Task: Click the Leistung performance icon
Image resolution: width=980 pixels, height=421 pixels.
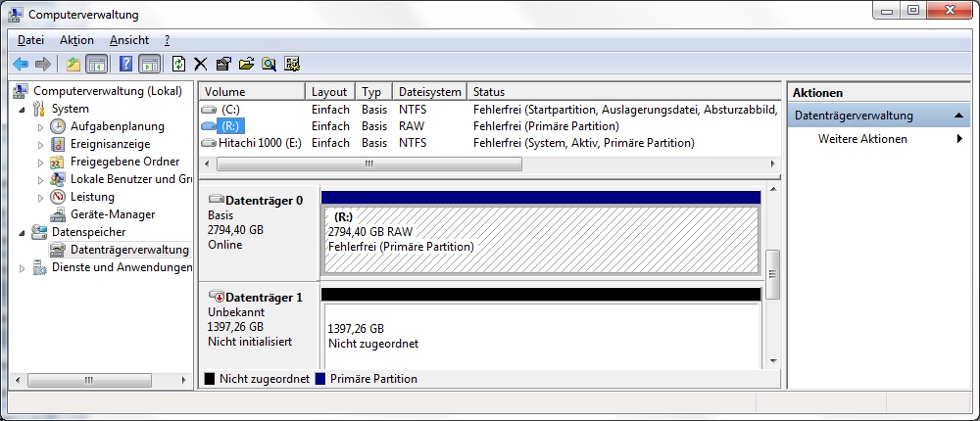Action: tap(58, 197)
